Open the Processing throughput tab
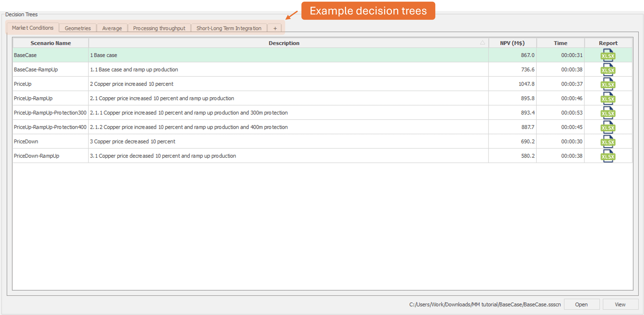The image size is (644, 315). (159, 28)
